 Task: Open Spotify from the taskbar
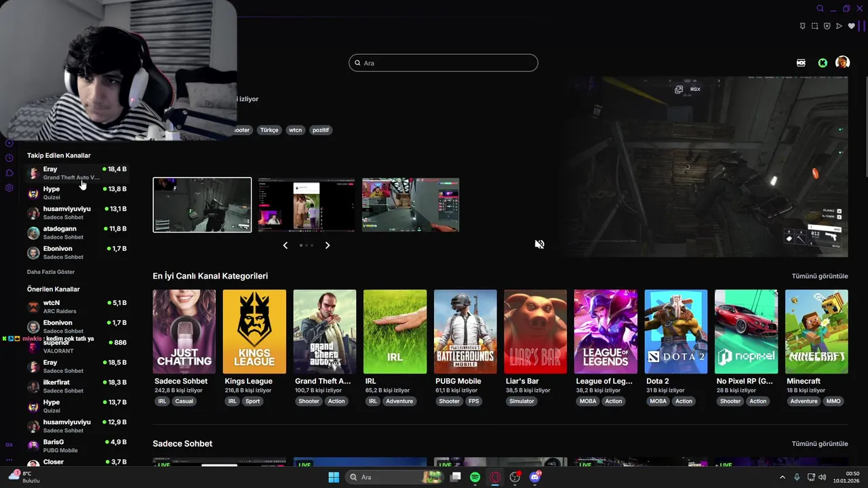(x=475, y=477)
